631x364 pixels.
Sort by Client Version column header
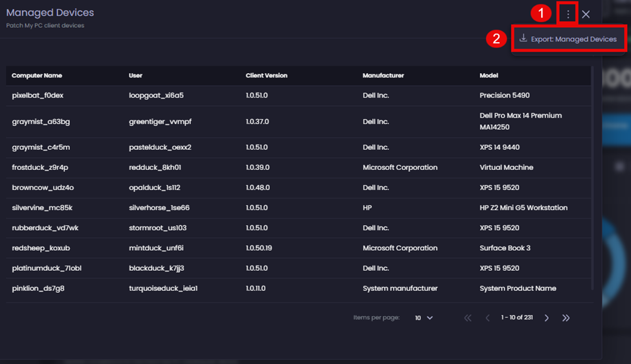click(267, 75)
